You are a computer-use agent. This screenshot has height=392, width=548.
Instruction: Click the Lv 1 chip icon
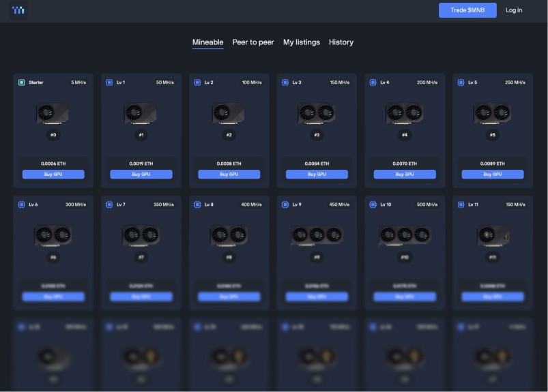pyautogui.click(x=109, y=82)
